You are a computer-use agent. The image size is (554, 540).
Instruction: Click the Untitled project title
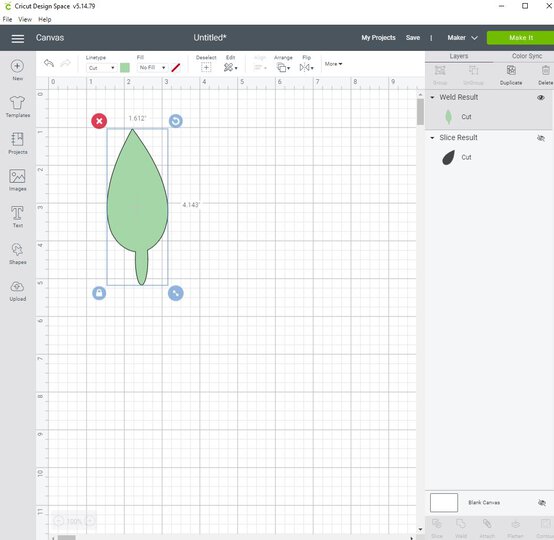click(x=210, y=38)
